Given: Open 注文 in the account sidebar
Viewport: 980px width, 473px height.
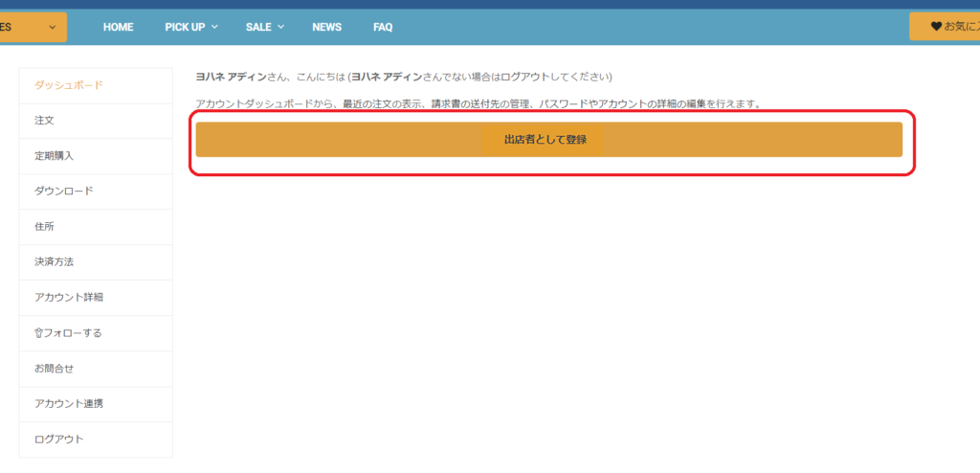Looking at the screenshot, I should 44,121.
